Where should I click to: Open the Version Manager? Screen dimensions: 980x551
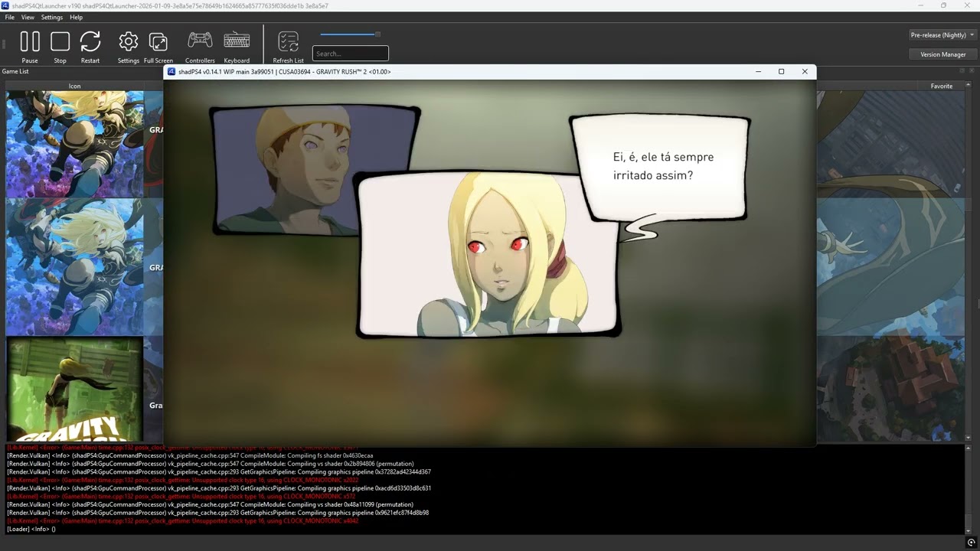pos(942,54)
